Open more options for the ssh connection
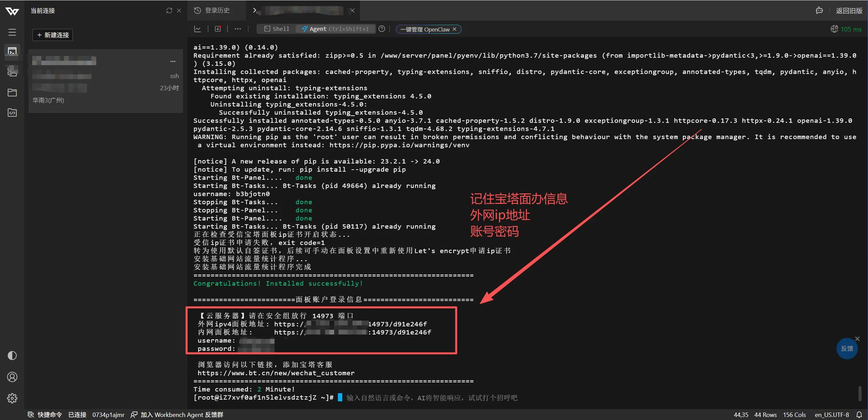The image size is (868, 420). pos(173,61)
